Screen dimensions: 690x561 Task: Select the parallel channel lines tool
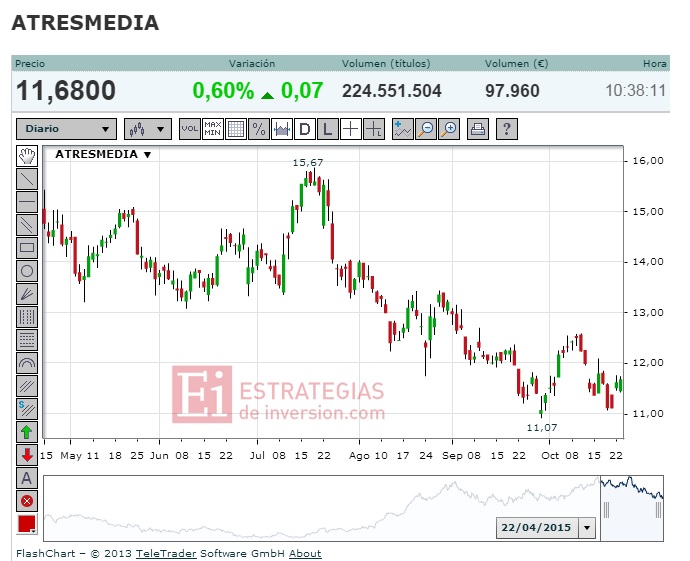coord(27,225)
